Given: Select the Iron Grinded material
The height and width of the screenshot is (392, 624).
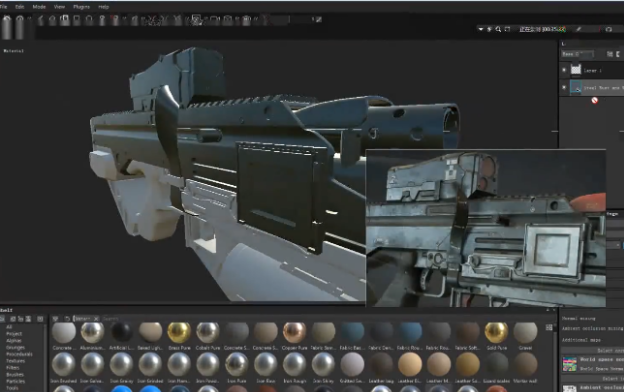Looking at the screenshot, I should 150,365.
